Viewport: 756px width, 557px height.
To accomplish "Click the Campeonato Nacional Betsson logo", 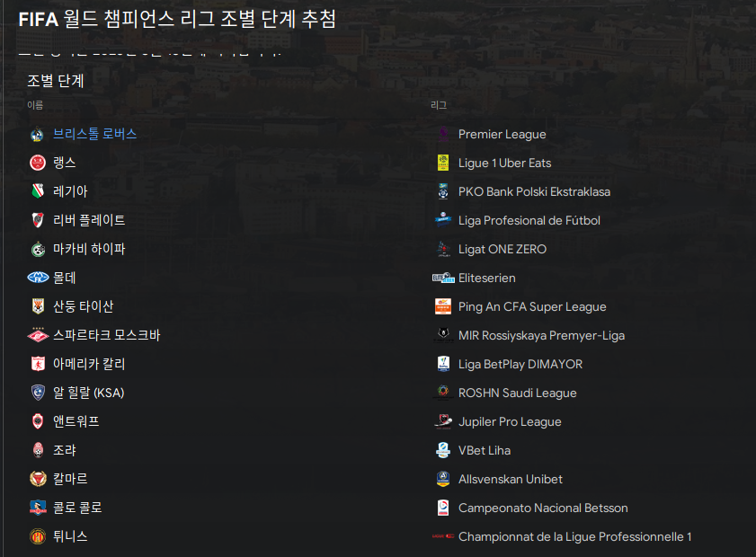I will coord(443,508).
